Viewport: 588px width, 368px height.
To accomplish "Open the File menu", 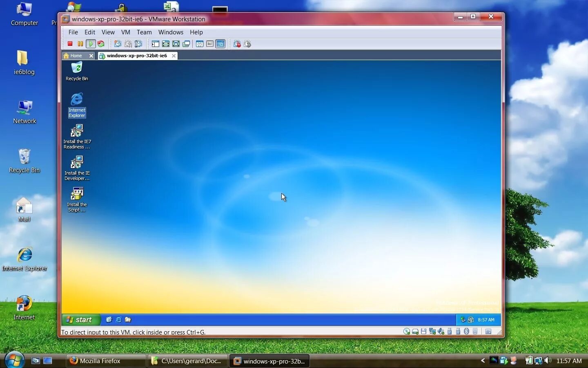I will (x=73, y=32).
